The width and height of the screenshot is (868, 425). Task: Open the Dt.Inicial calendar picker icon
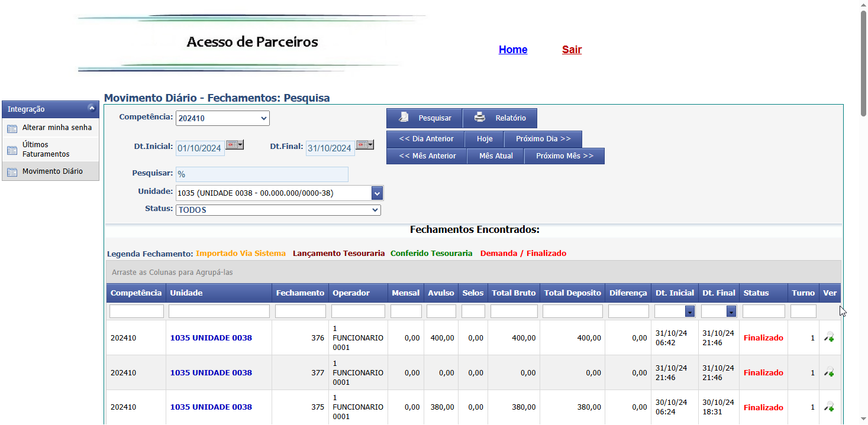point(235,145)
